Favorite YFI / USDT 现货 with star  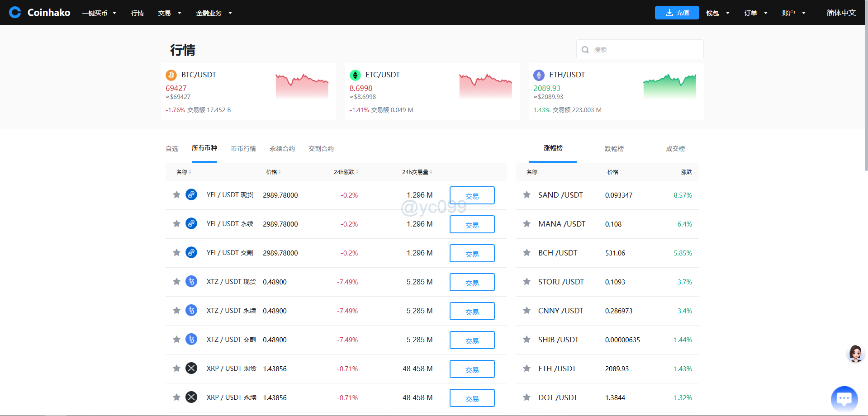[176, 195]
